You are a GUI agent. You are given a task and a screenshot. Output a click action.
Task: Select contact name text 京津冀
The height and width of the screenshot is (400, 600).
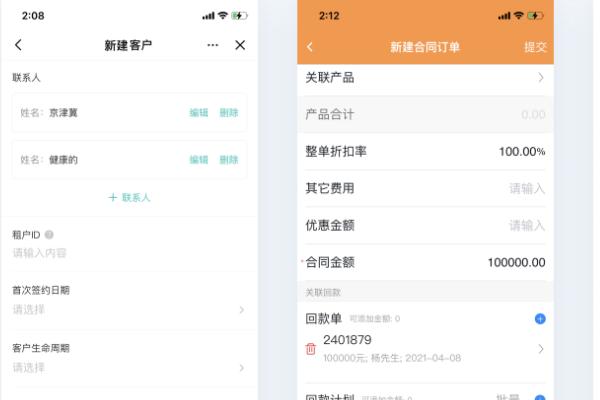click(64, 113)
